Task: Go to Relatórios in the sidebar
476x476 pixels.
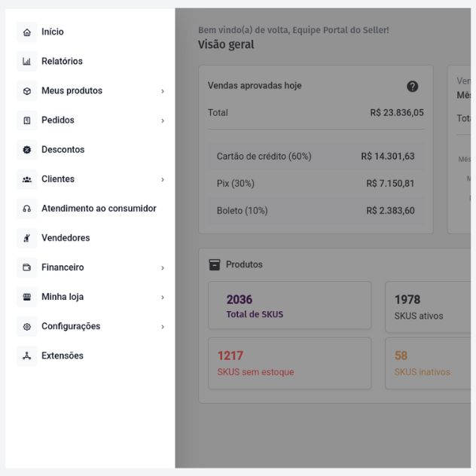Action: pyautogui.click(x=62, y=62)
